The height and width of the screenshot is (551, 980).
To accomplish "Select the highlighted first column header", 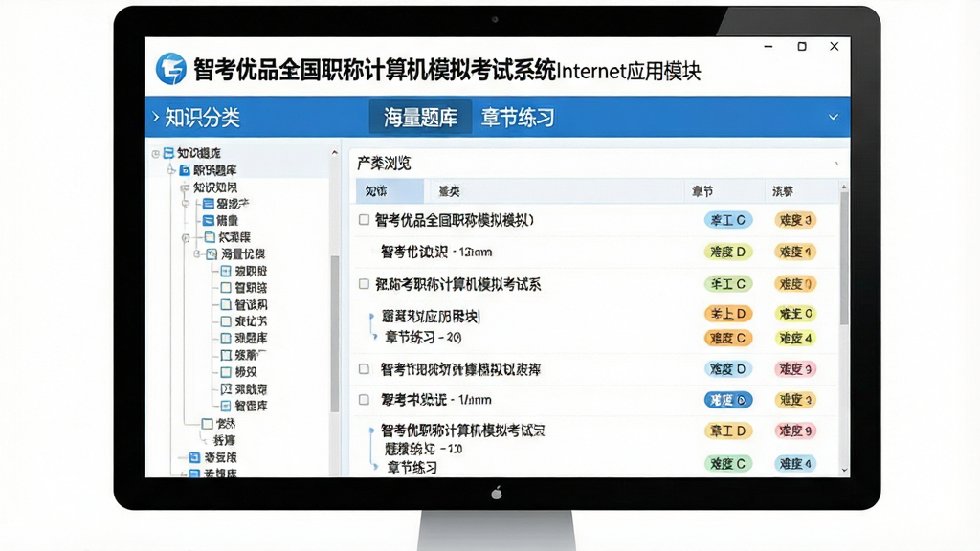I will 390,191.
